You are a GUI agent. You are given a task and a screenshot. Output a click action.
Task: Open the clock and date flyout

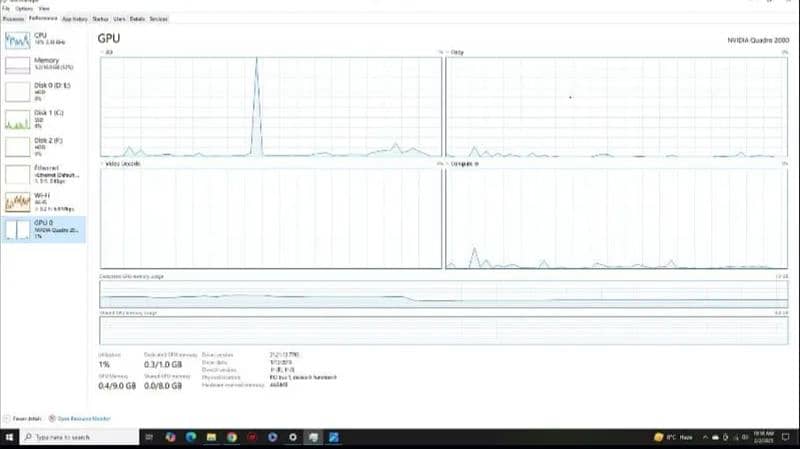[x=763, y=437]
